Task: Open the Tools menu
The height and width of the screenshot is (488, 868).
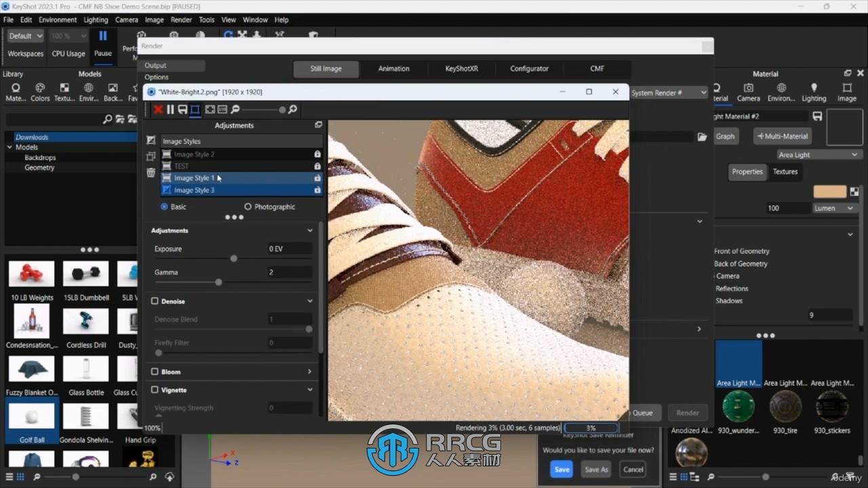Action: click(207, 20)
